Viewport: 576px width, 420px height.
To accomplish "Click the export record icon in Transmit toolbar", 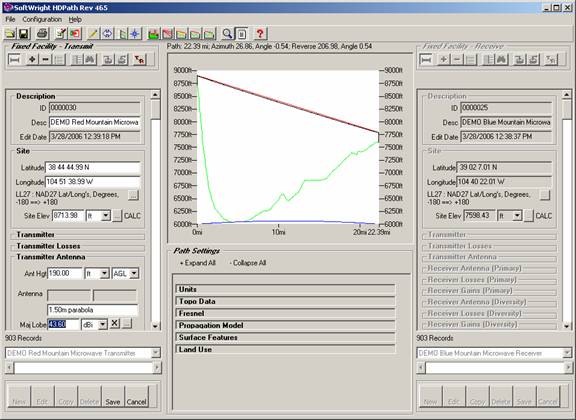I will click(122, 60).
